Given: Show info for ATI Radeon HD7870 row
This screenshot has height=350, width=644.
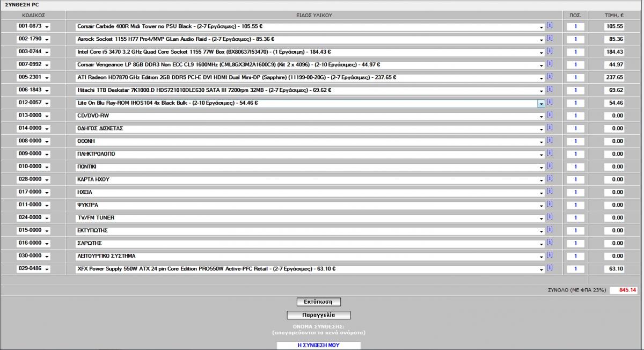Looking at the screenshot, I should pos(550,76).
